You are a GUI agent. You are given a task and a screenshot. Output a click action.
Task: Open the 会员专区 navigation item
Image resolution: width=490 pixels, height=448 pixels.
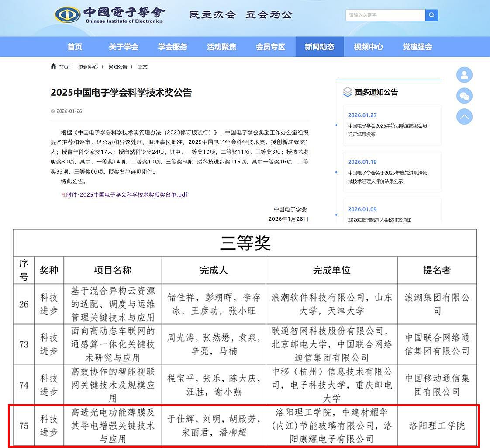[270, 47]
